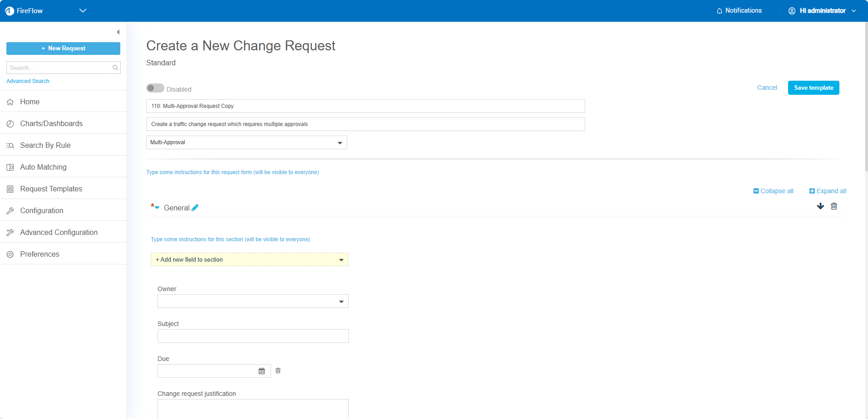The width and height of the screenshot is (868, 419).
Task: Collapse the General section chevron
Action: pos(157,208)
